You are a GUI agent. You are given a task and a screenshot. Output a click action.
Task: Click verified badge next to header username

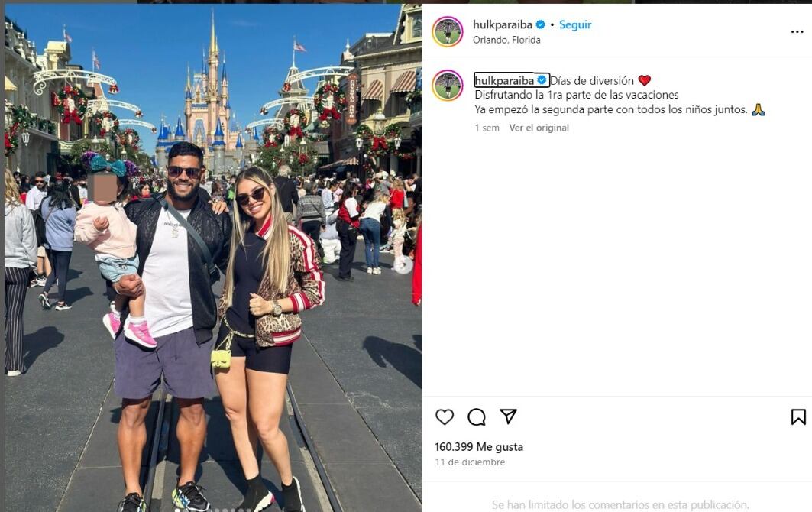pyautogui.click(x=540, y=24)
